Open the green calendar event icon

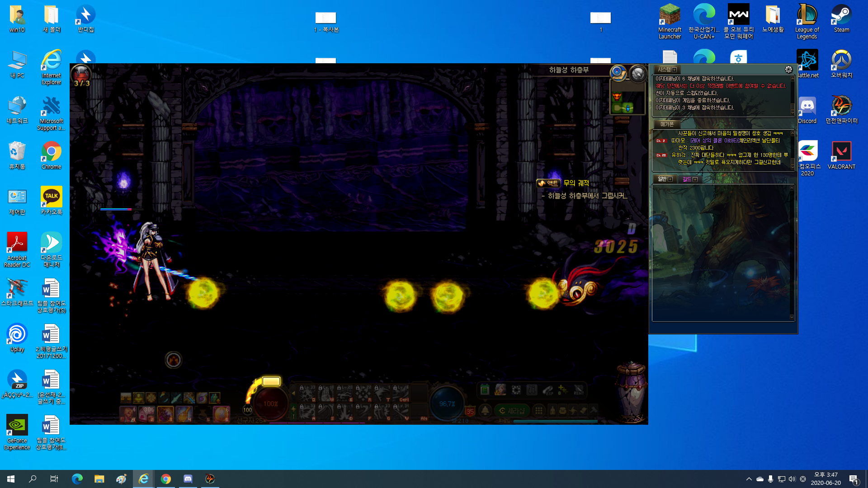point(485,389)
